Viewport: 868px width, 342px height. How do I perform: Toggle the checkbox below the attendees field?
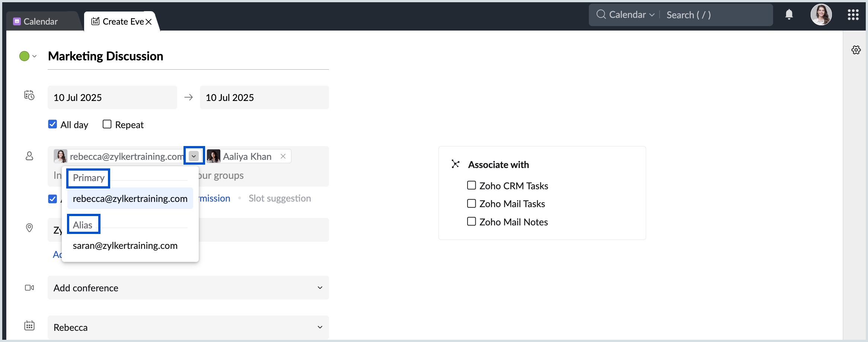(x=52, y=199)
